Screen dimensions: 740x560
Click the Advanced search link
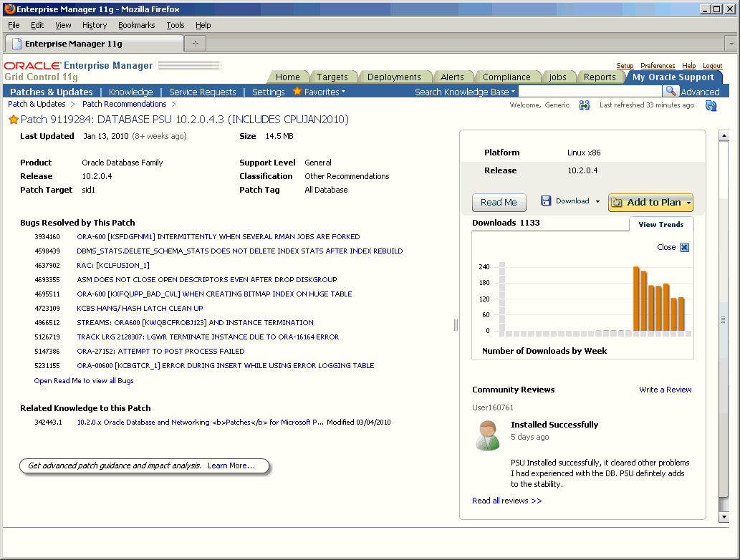click(700, 92)
